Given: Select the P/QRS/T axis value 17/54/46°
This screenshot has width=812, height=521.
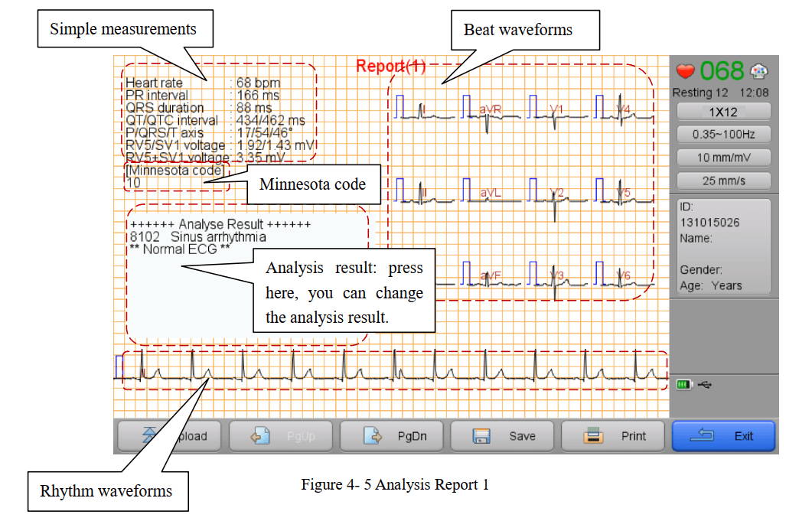Looking at the screenshot, I should (264, 132).
